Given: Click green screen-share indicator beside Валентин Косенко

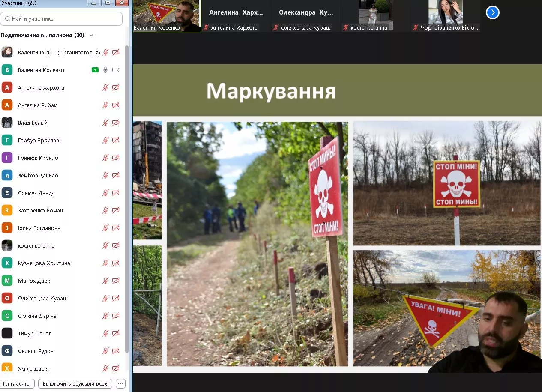Looking at the screenshot, I should click(x=95, y=70).
